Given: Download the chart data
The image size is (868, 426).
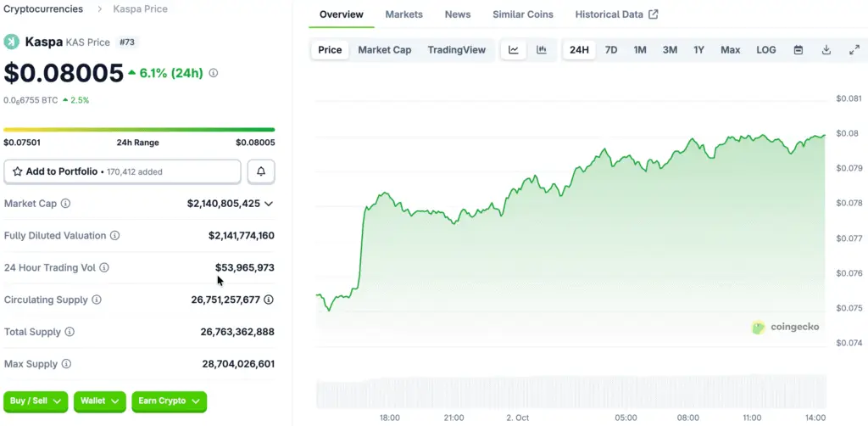Looking at the screenshot, I should point(826,50).
